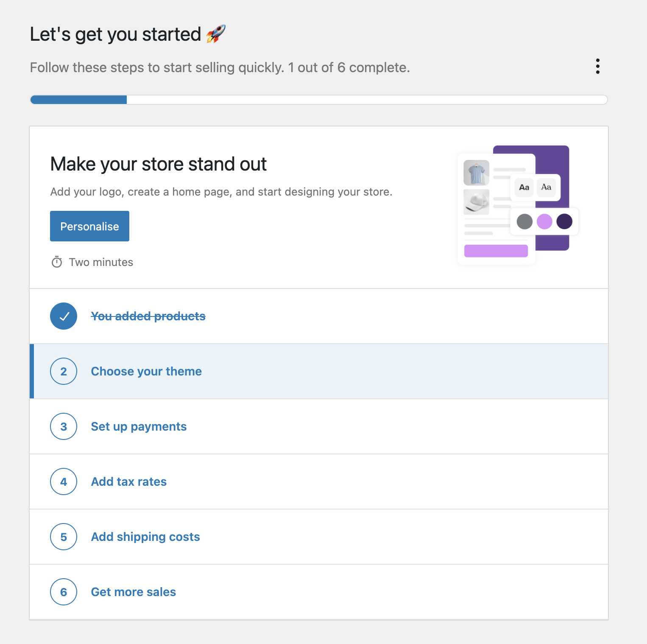The image size is (647, 644).
Task: Expand the Get more sales step
Action: pos(133,592)
